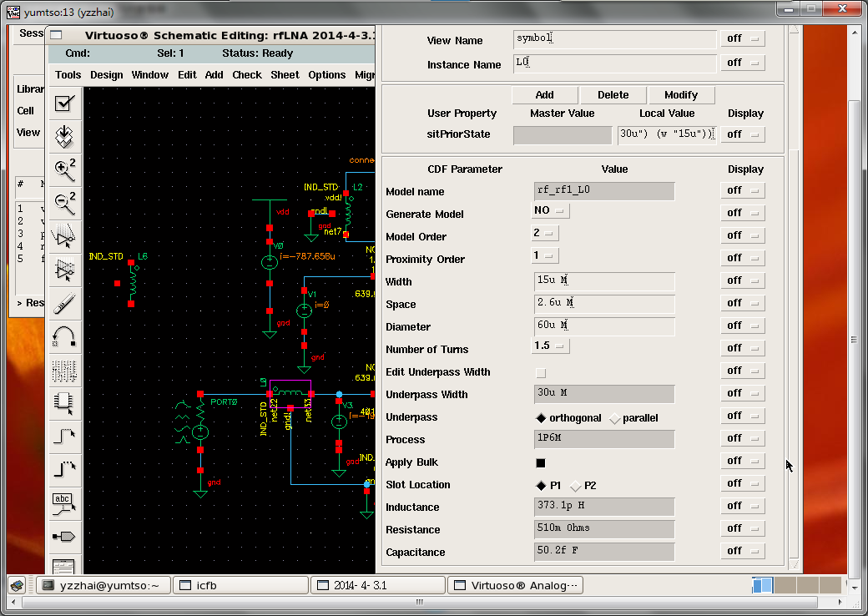Open the Sheet menu
Viewport: 868px width, 616px height.
click(x=285, y=74)
